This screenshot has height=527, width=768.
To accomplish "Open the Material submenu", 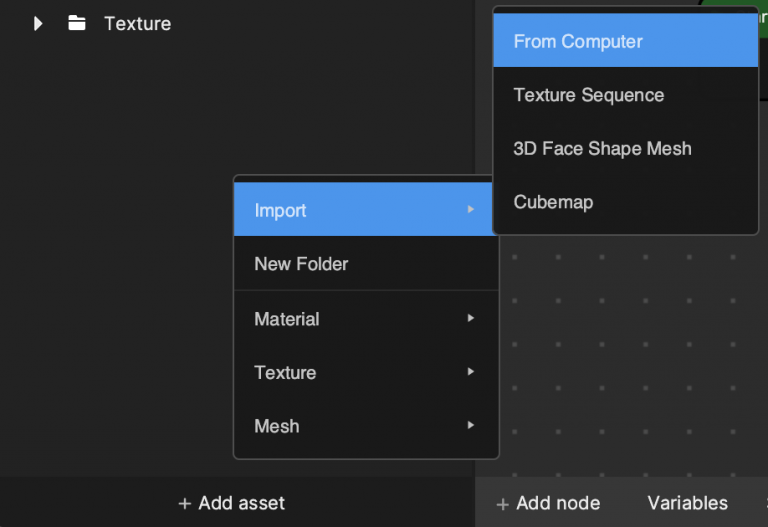I will click(x=366, y=319).
